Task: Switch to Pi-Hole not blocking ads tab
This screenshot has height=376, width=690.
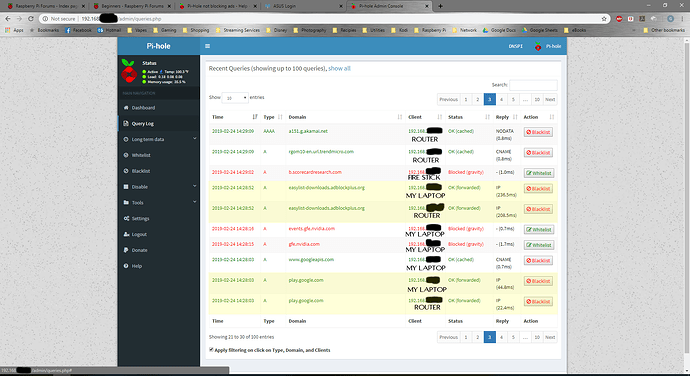Action: point(218,6)
